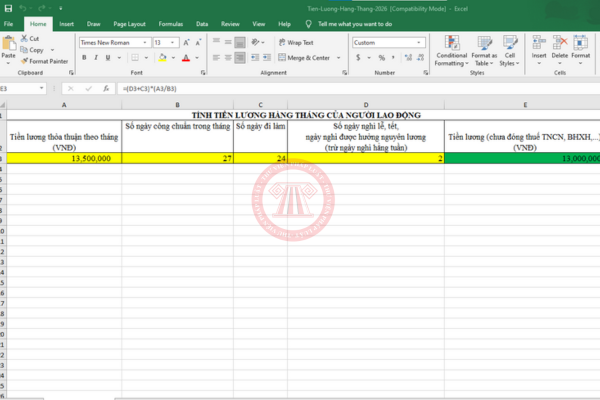The height and width of the screenshot is (400, 600).
Task: Open the Format cells menu
Action: 580,50
